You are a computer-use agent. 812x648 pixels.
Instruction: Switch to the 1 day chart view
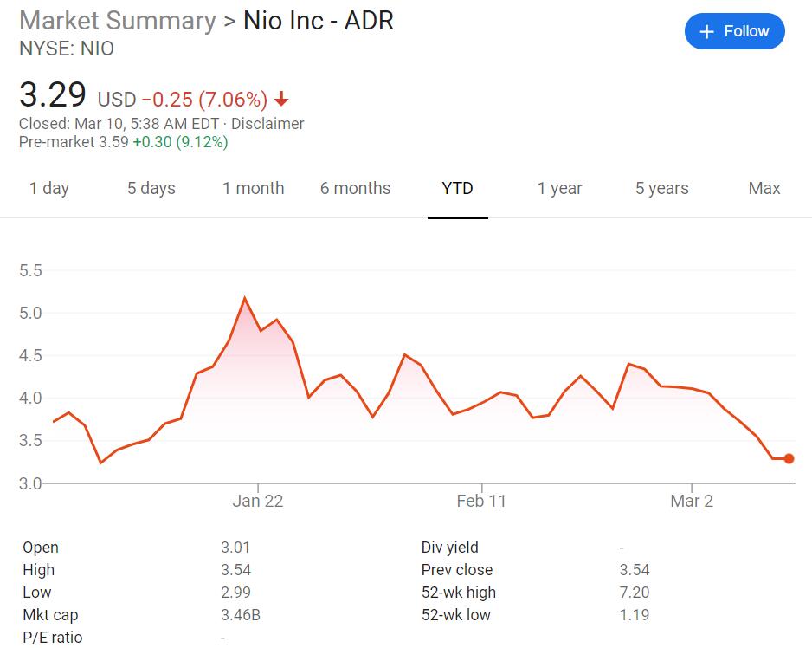click(49, 188)
